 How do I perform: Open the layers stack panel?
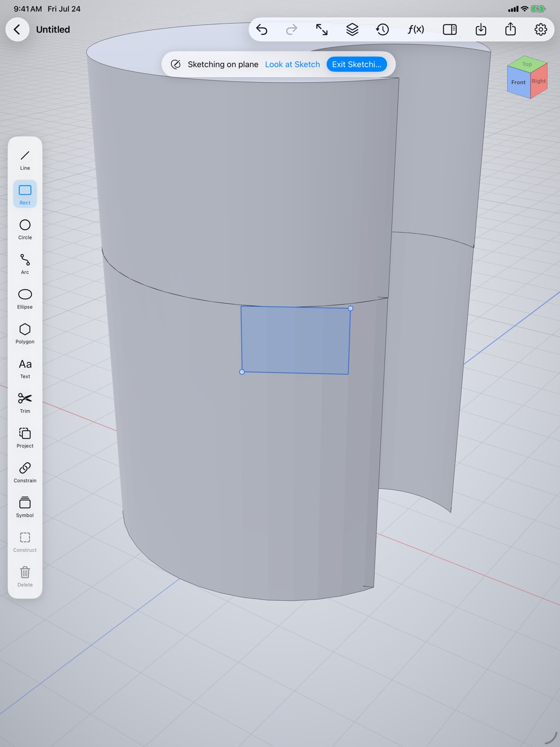(352, 29)
